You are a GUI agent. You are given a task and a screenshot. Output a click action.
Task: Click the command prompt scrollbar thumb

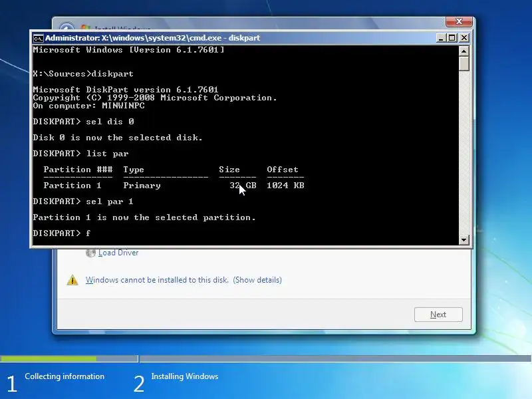coord(464,63)
